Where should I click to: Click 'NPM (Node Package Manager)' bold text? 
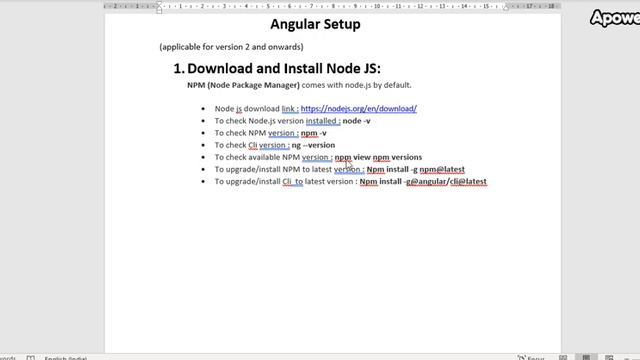[x=243, y=85]
